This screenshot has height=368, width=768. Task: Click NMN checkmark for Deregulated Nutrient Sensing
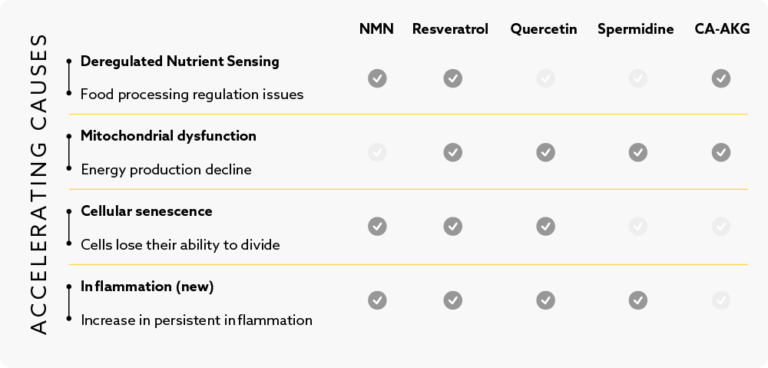click(377, 78)
